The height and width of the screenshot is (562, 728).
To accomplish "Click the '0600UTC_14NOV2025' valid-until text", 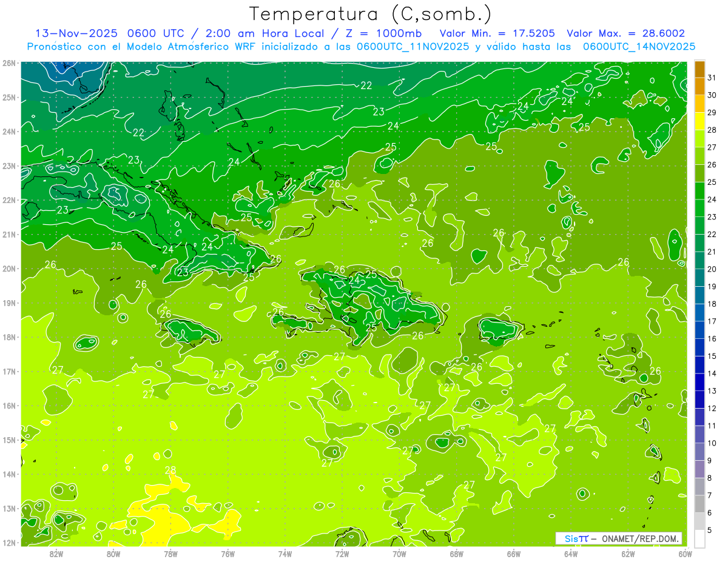I will (x=639, y=47).
